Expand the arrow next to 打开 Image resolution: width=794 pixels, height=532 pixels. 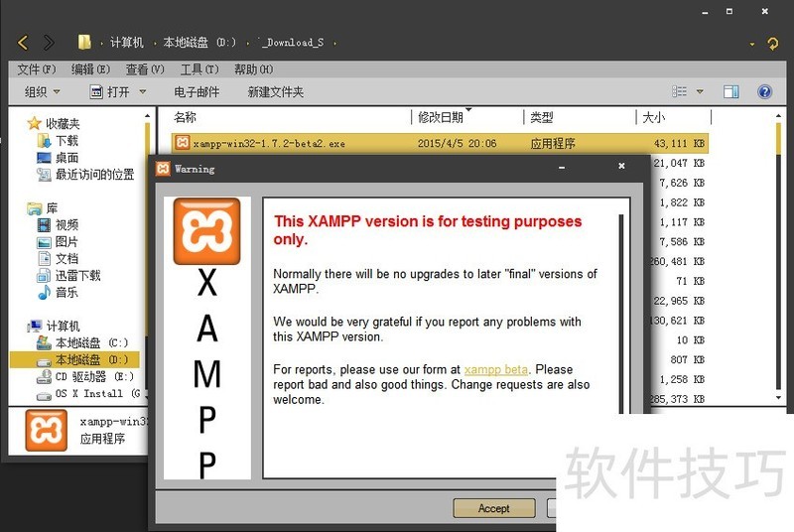143,92
